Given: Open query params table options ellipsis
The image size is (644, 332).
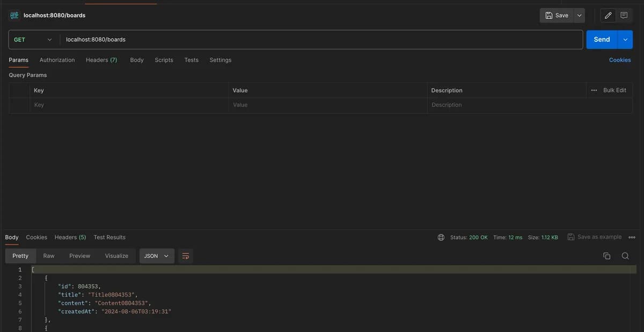Looking at the screenshot, I should pyautogui.click(x=594, y=90).
